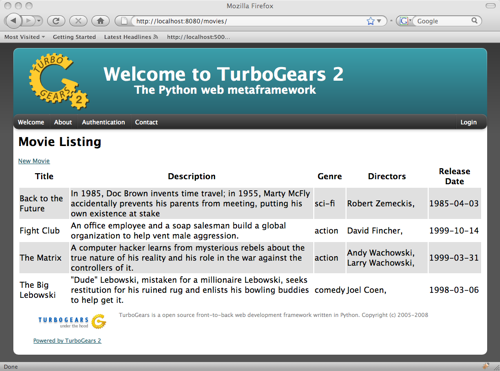The image size is (500, 371).
Task: Click the page icon in the address bar
Action: (124, 21)
